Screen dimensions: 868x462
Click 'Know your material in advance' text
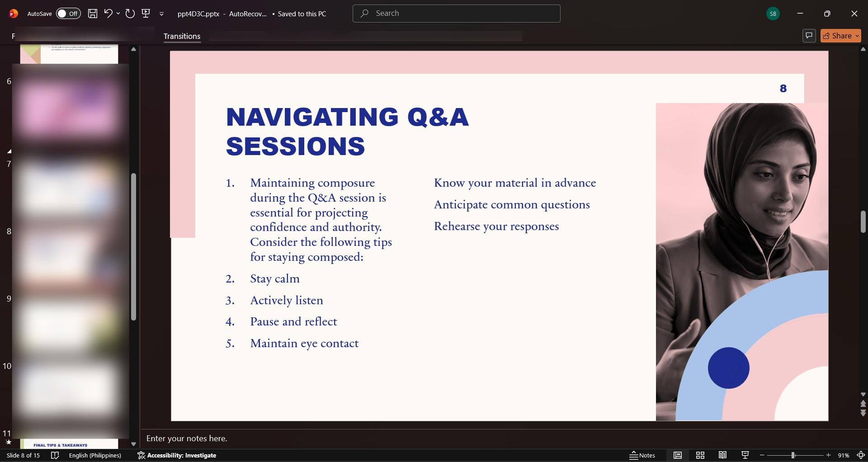515,183
